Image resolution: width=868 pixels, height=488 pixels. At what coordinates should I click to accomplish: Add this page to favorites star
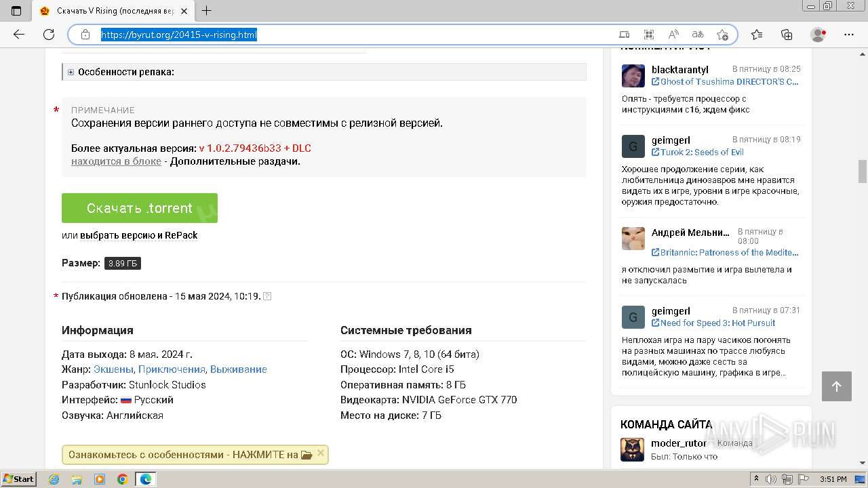click(722, 35)
